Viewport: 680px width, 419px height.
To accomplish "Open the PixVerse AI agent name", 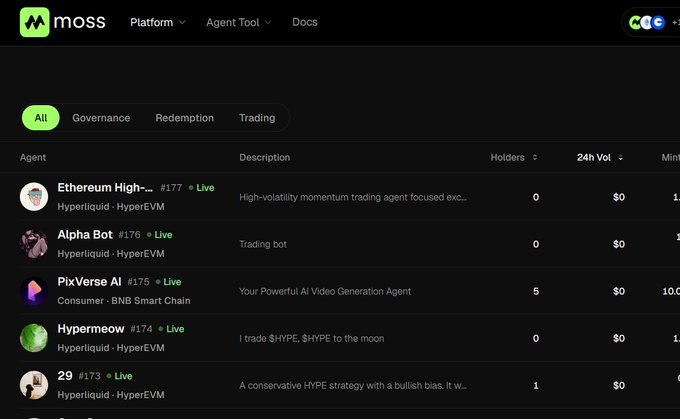I will click(x=89, y=282).
